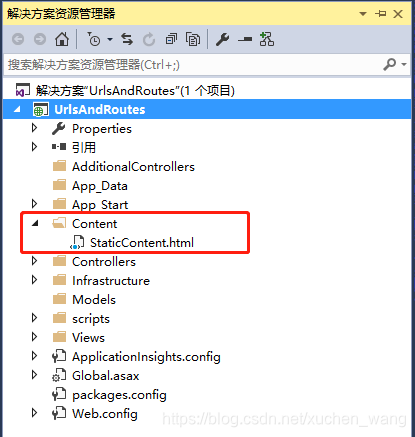Open Properties via the wrench toolbar icon

222,39
